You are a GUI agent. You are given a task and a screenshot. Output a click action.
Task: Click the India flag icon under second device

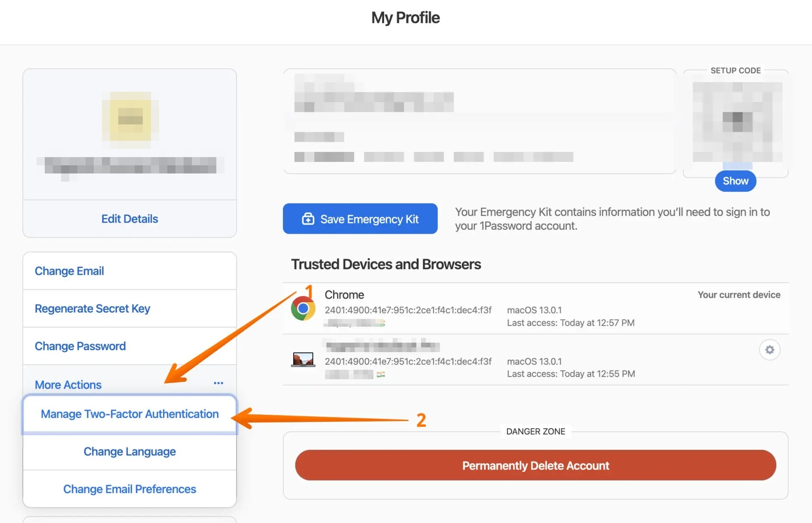pos(381,374)
